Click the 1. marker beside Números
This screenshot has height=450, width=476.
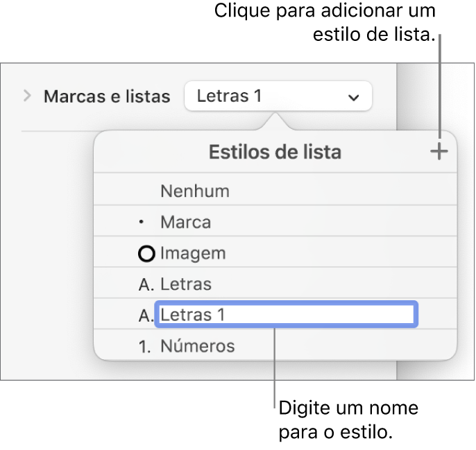(x=145, y=346)
